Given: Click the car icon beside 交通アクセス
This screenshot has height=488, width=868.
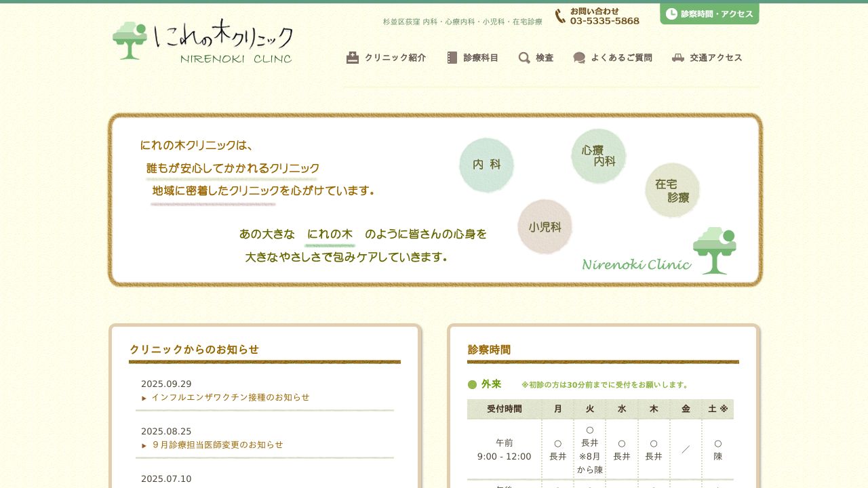Looking at the screenshot, I should tap(677, 58).
